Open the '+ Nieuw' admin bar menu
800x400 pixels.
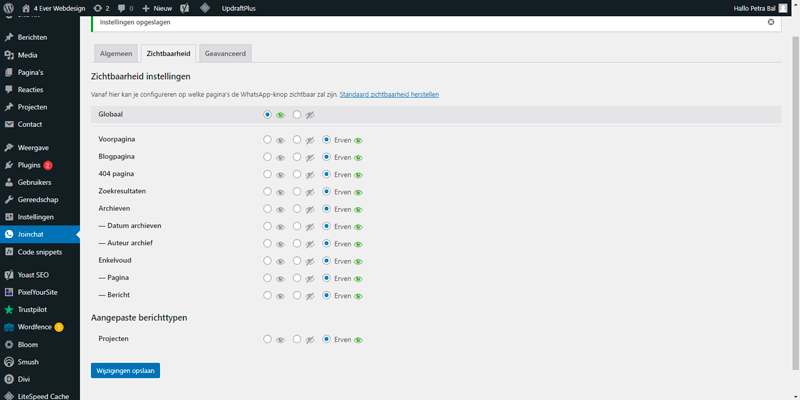(157, 7)
